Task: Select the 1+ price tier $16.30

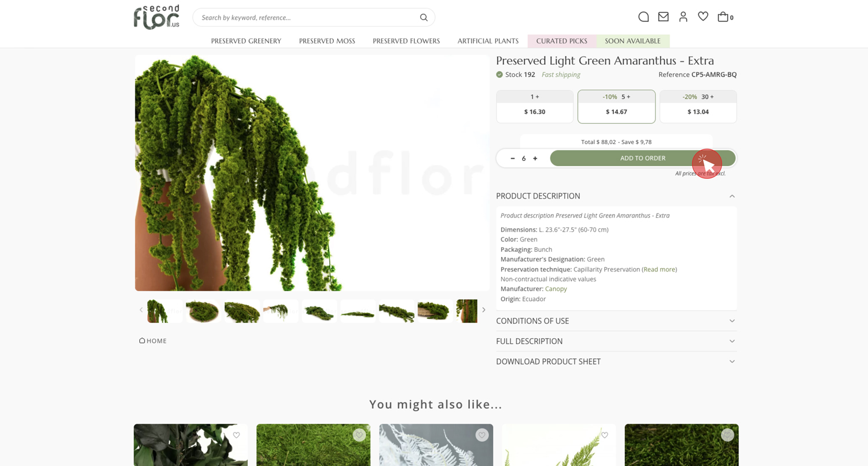Action: 535,107
